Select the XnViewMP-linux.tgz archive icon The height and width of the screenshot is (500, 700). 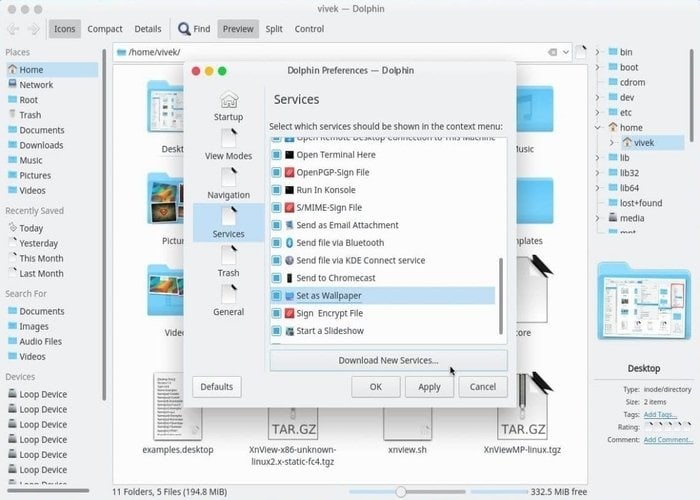pos(523,406)
